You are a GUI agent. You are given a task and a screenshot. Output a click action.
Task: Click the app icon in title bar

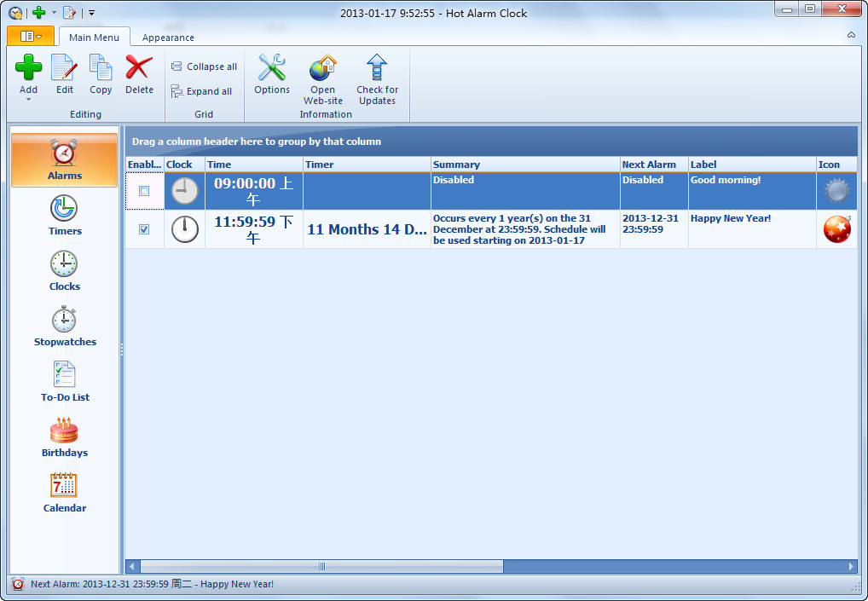[15, 12]
